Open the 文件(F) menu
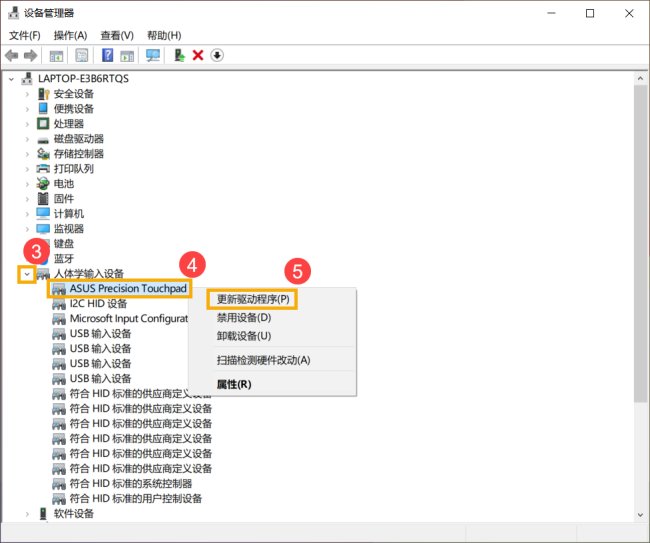Image resolution: width=650 pixels, height=543 pixels. pos(25,36)
